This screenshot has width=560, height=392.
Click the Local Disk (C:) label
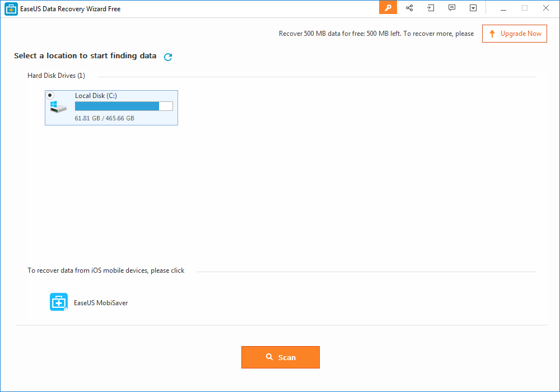[x=96, y=96]
